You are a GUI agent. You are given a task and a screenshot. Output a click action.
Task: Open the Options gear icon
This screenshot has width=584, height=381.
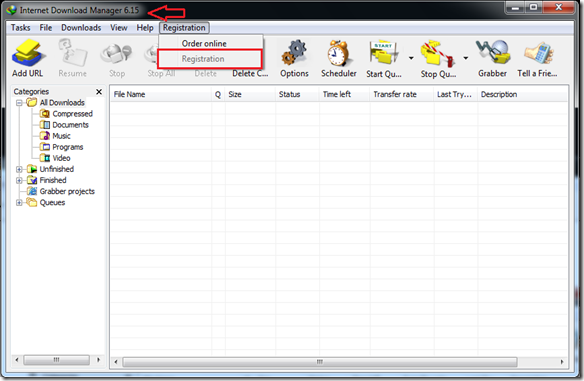(294, 53)
